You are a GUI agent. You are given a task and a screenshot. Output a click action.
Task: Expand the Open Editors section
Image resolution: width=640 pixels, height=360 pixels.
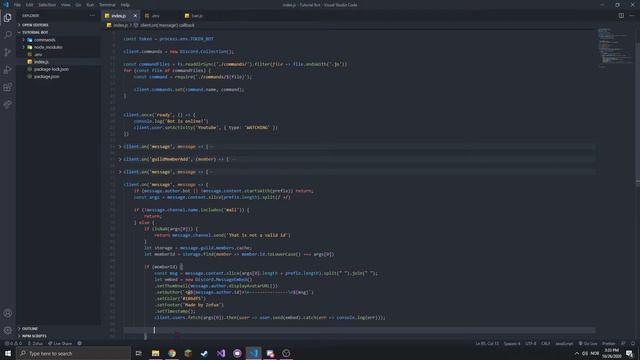coord(35,25)
